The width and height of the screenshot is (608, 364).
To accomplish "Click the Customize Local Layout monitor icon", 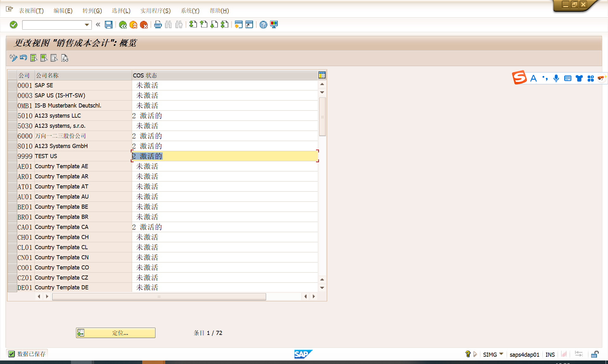I will point(274,25).
